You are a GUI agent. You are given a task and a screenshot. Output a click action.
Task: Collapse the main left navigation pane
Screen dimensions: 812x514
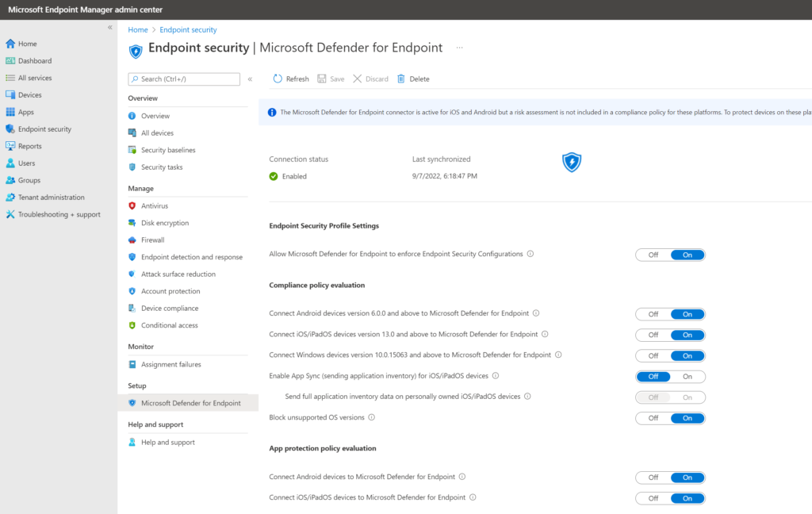click(109, 28)
